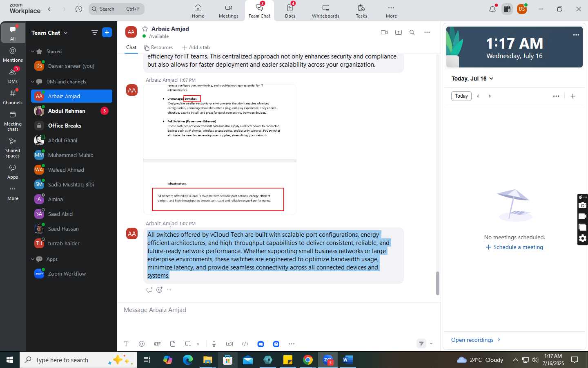Open Meeting chats in the sidebar
Image resolution: width=588 pixels, height=368 pixels.
[13, 121]
